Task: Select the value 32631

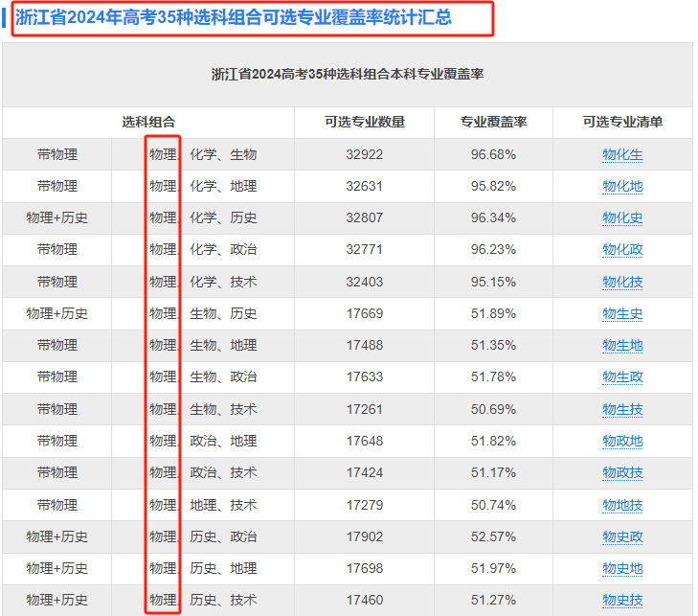Action: click(x=364, y=186)
